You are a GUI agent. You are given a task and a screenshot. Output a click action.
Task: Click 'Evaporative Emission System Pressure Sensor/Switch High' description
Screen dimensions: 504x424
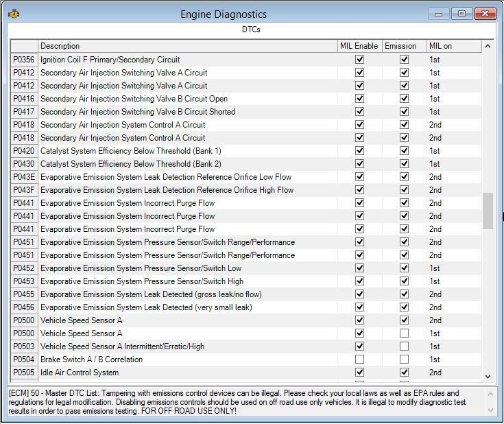point(142,281)
